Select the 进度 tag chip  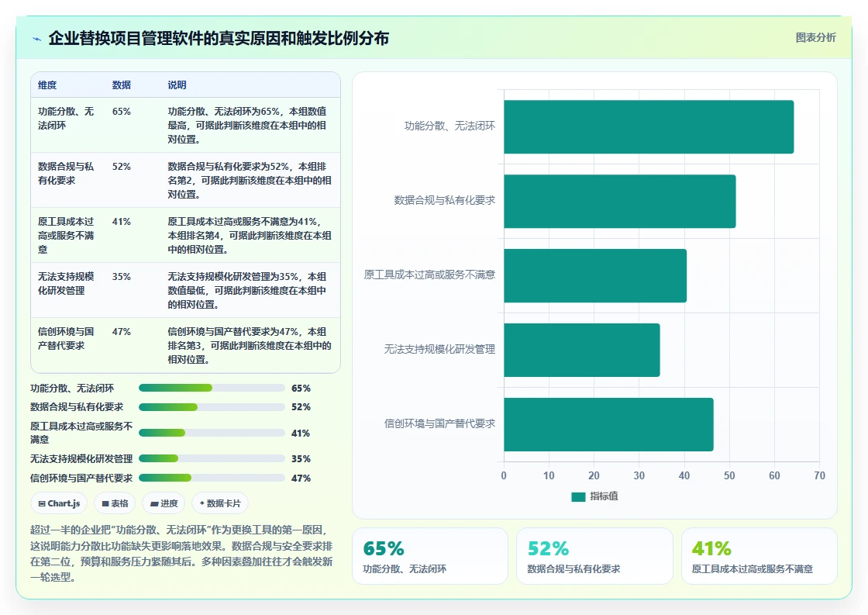(x=164, y=503)
